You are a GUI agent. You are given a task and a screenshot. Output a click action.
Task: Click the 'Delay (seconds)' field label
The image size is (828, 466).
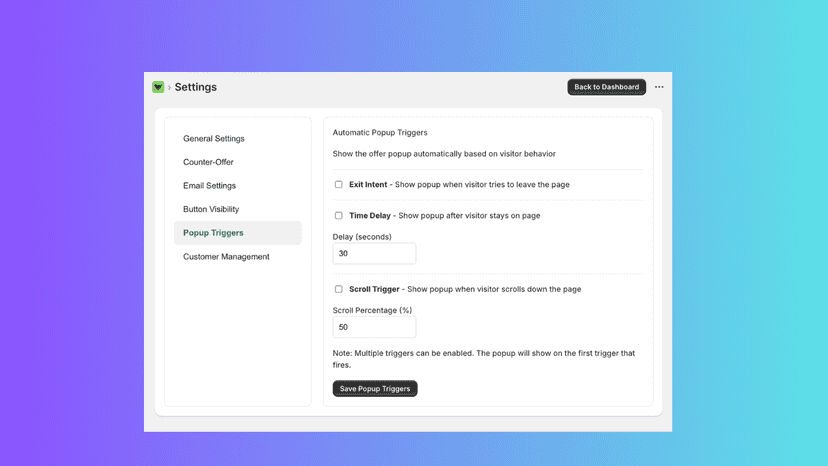362,237
